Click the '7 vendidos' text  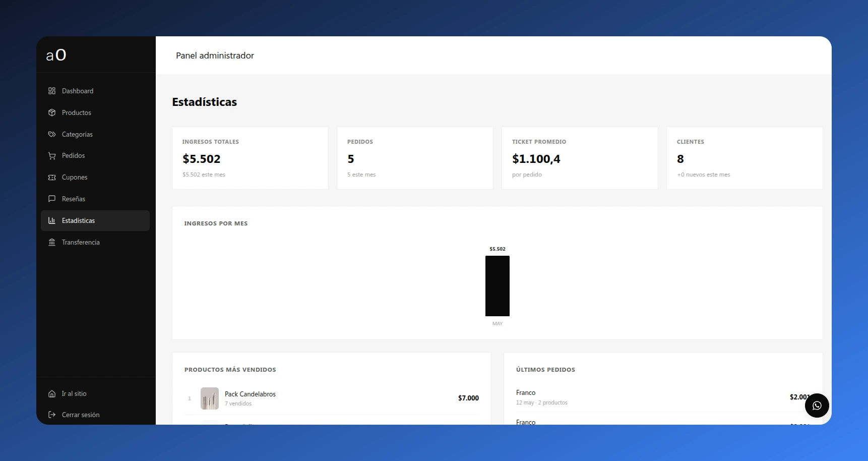click(x=238, y=404)
